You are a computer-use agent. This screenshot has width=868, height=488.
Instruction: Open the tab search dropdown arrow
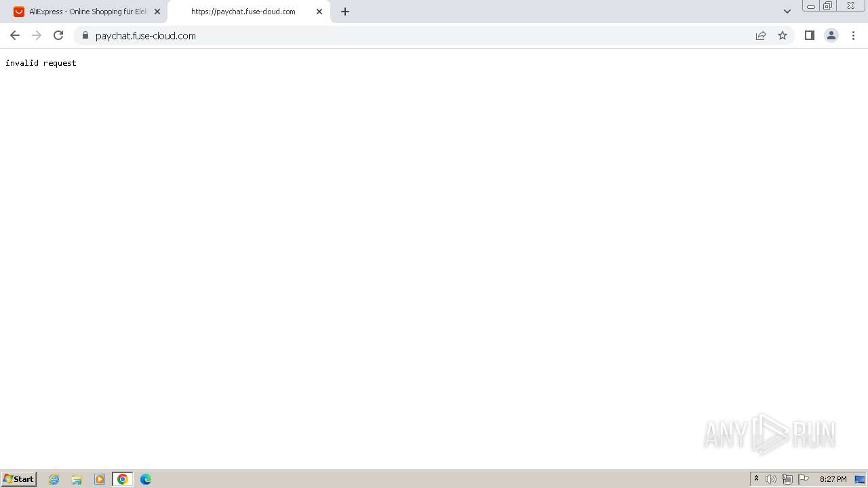[x=787, y=12]
